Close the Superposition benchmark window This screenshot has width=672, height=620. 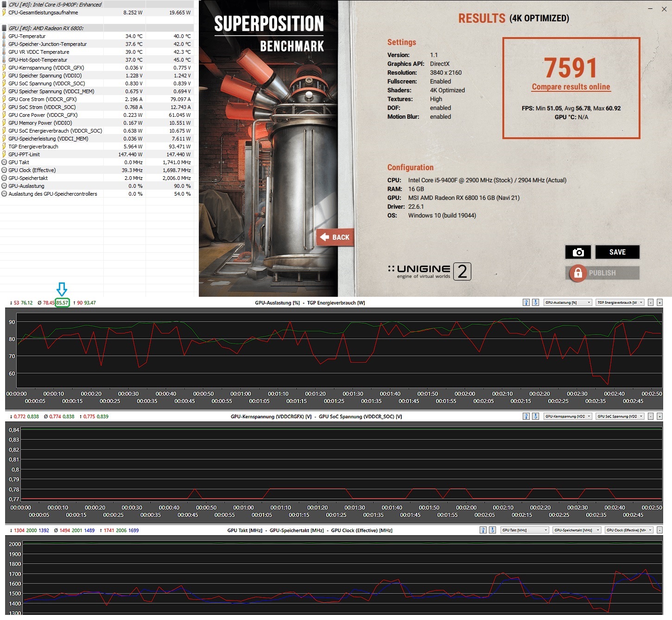pyautogui.click(x=664, y=9)
